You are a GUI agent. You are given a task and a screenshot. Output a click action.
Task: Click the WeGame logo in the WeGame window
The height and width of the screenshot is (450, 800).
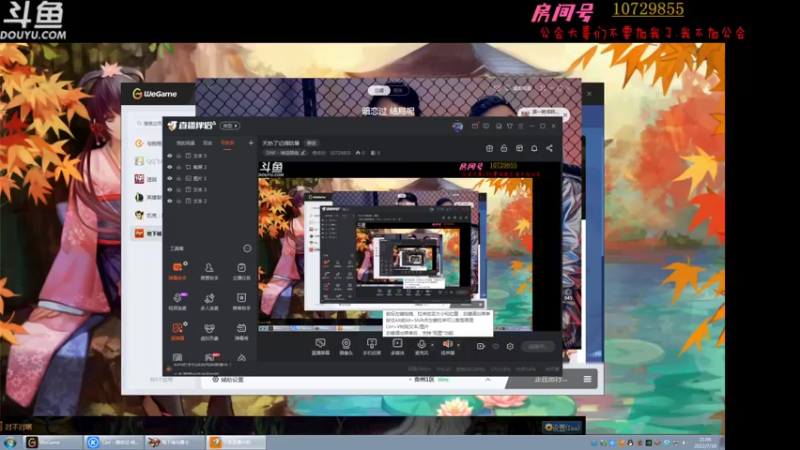(155, 94)
